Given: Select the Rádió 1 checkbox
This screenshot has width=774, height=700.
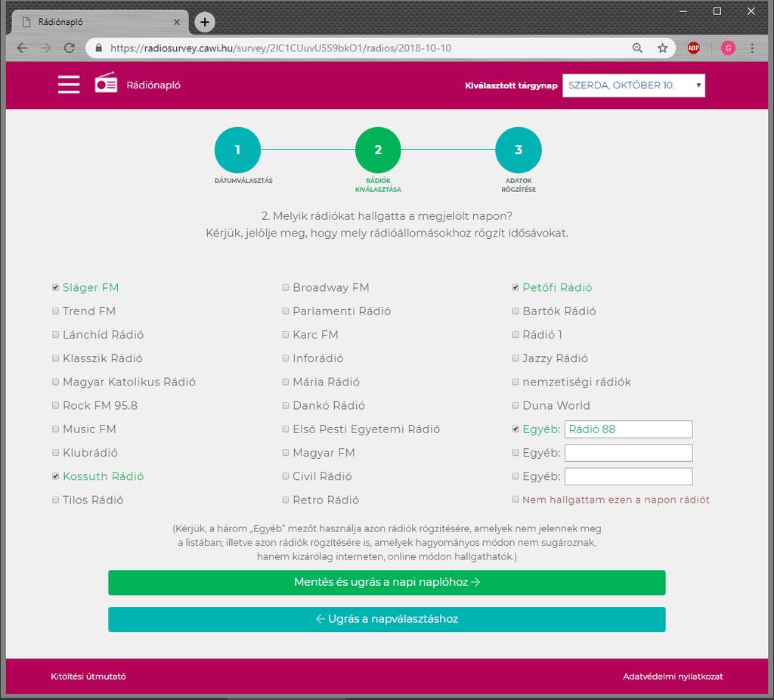Looking at the screenshot, I should click(x=515, y=335).
